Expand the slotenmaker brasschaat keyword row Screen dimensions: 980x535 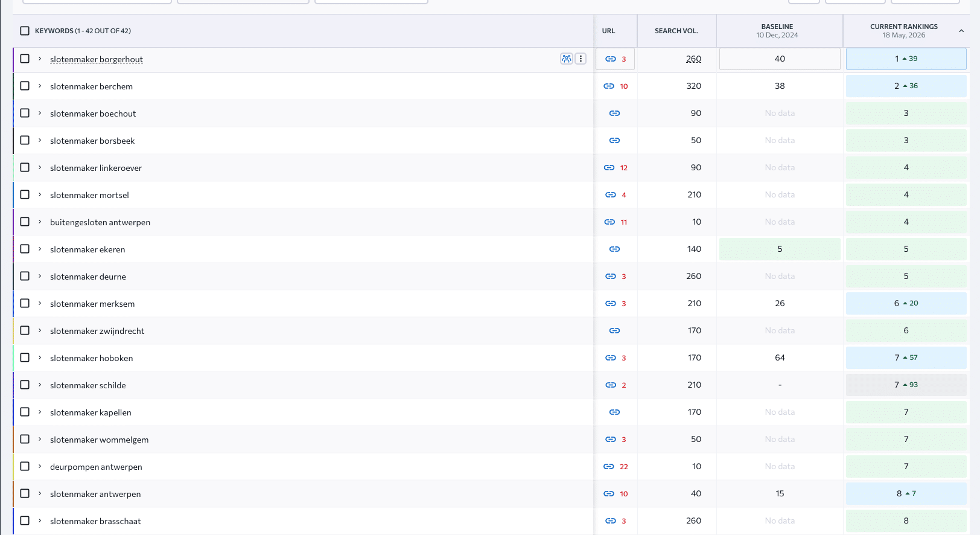(40, 521)
